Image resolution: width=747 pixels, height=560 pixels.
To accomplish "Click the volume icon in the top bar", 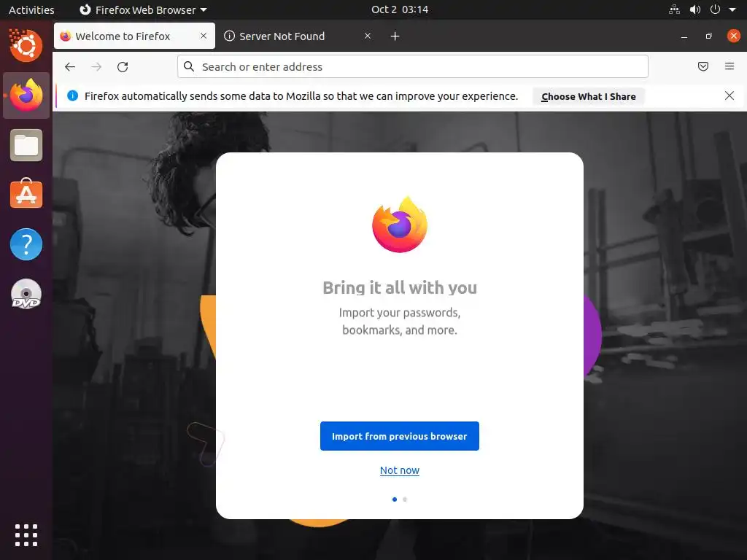I will pyautogui.click(x=695, y=9).
